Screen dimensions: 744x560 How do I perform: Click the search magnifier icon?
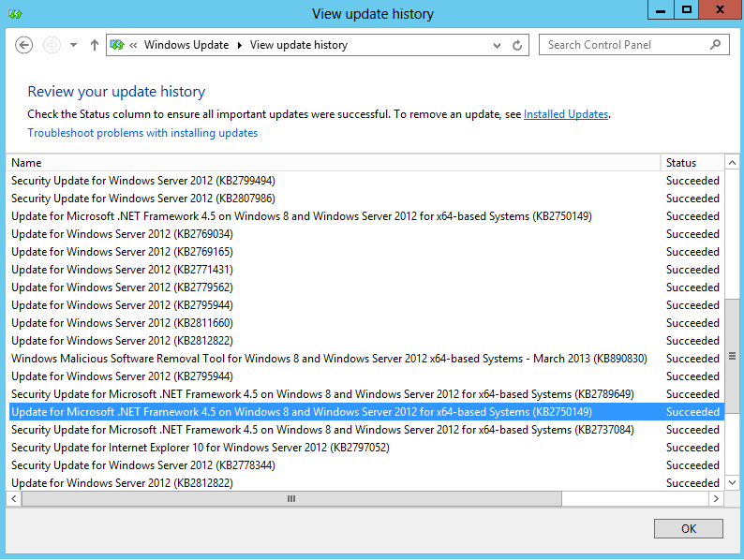(x=716, y=45)
